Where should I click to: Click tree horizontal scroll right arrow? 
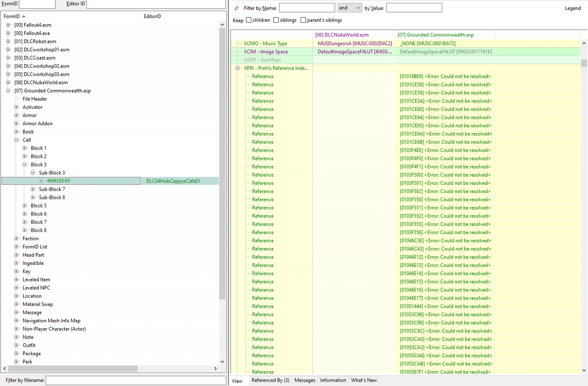click(x=215, y=369)
